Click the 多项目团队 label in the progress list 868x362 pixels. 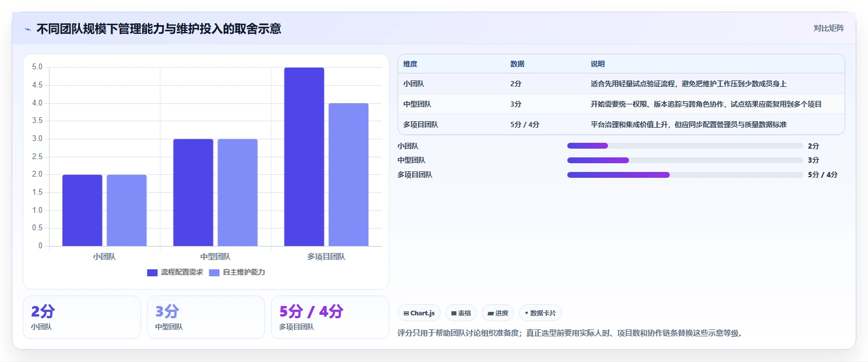[x=415, y=175]
